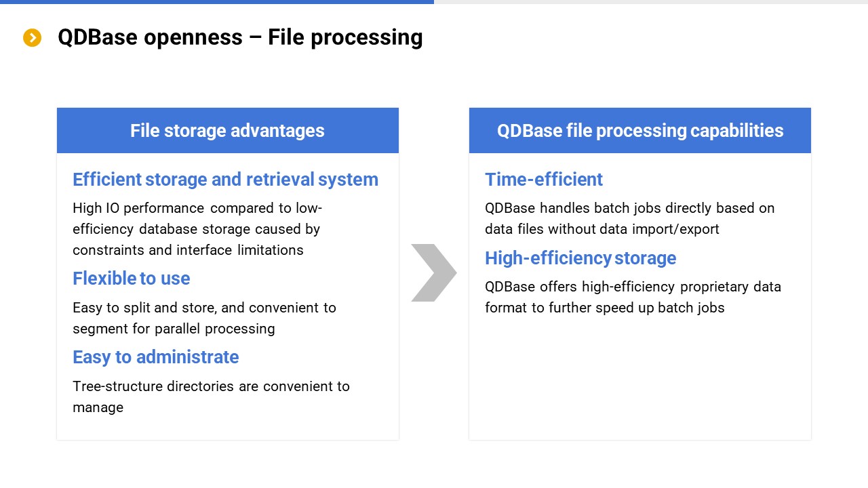Click the "Easy to administrate" heading
This screenshot has height=488, width=868.
(156, 357)
